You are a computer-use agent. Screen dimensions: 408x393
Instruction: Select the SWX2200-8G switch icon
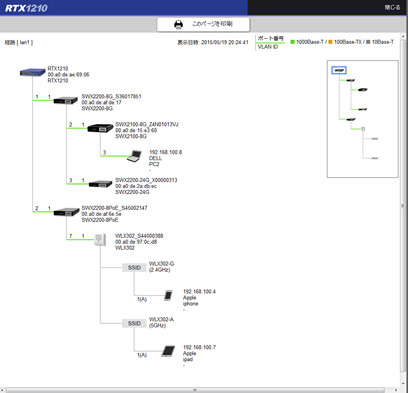[x=66, y=100]
